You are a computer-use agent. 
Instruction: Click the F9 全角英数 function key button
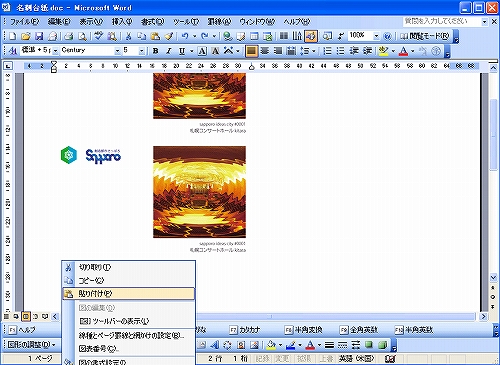click(359, 330)
